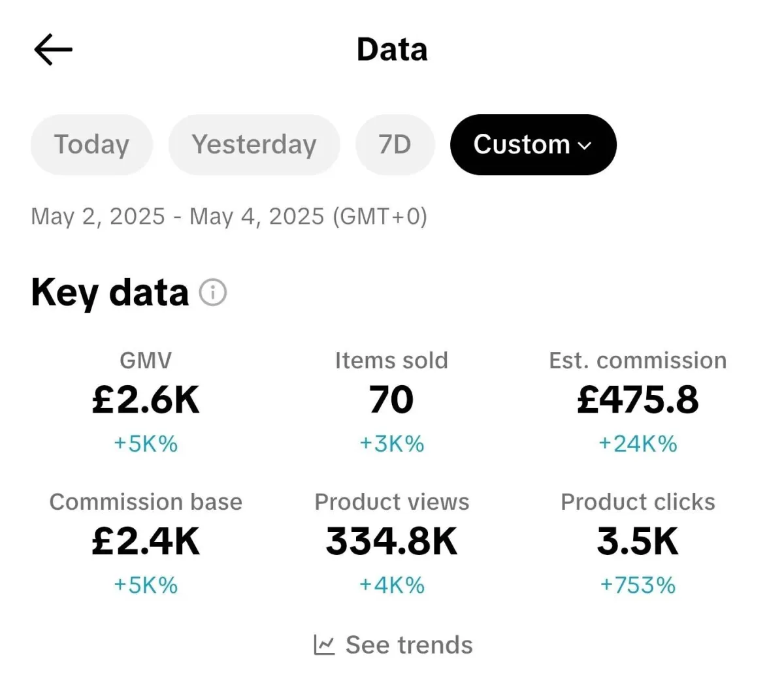Viewport: 784px width, 679px height.
Task: Click the trends chart icon
Action: [324, 645]
